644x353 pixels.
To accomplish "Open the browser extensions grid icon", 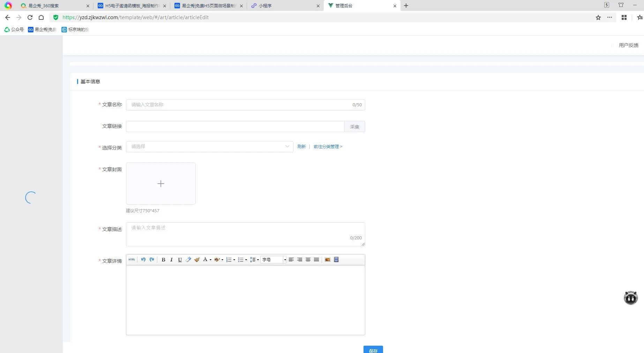I will point(624,17).
